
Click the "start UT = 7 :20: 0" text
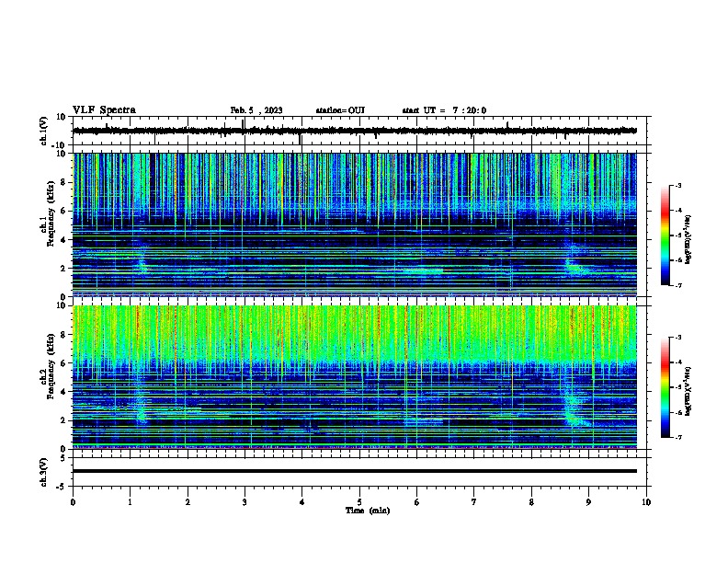point(444,110)
